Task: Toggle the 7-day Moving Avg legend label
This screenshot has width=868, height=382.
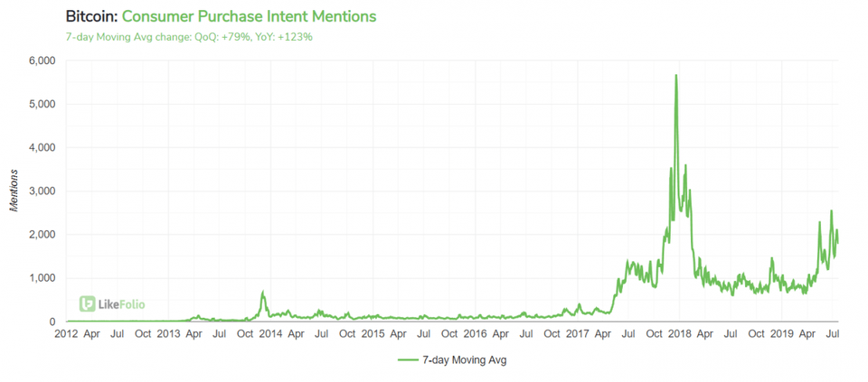Action: tap(469, 359)
